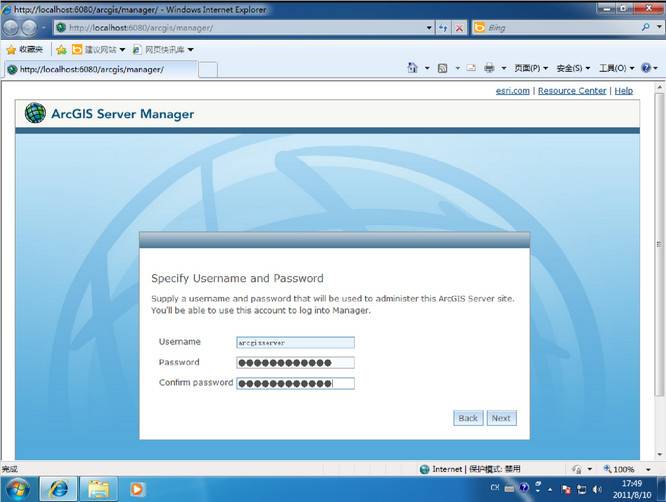Open the 安全(S) menu
666x502 pixels.
pyautogui.click(x=573, y=68)
